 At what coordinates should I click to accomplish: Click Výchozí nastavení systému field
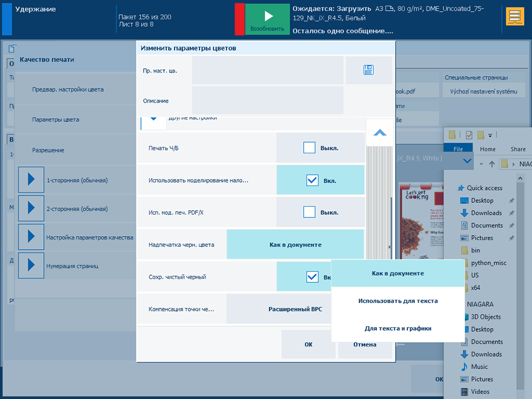pyautogui.click(x=484, y=91)
